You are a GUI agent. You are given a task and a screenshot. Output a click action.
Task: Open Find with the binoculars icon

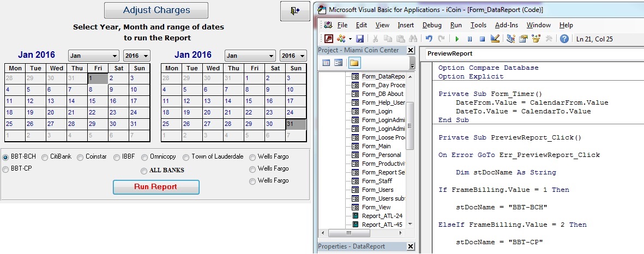(413, 39)
